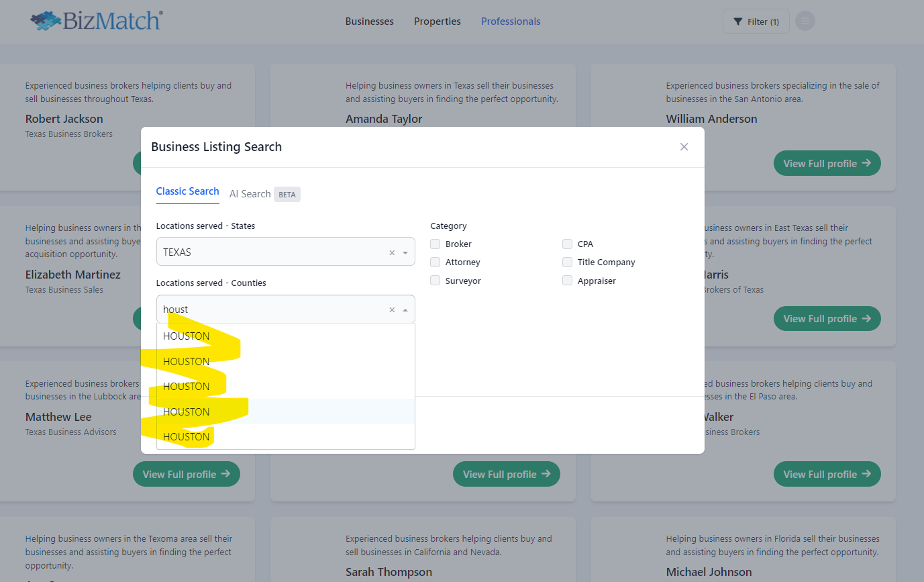The width and height of the screenshot is (924, 582).
Task: Toggle the CPA checkbox
Action: tap(568, 244)
